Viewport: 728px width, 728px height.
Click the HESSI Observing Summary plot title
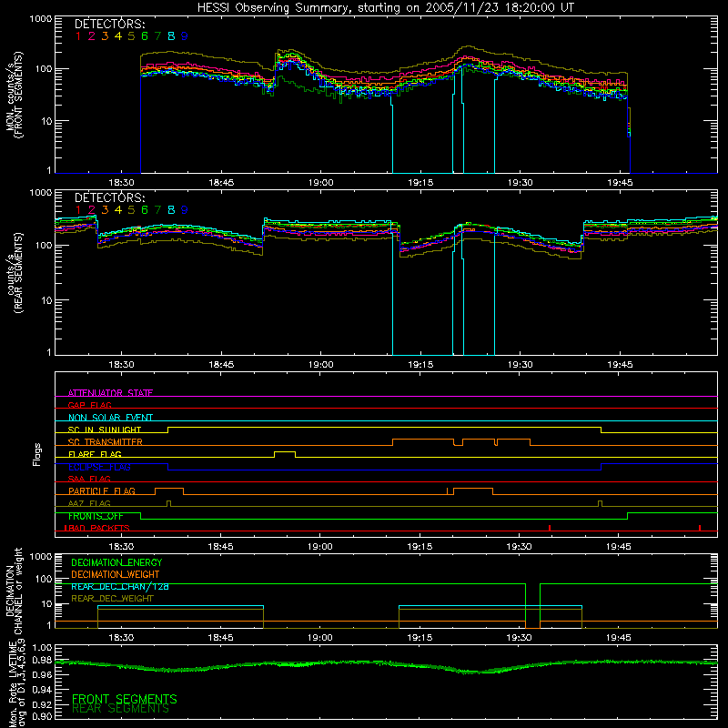point(386,8)
